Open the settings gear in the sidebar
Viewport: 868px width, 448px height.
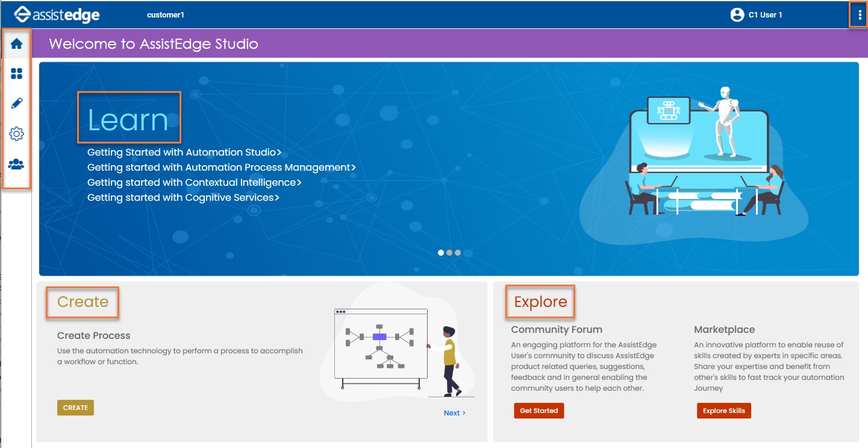pos(17,133)
